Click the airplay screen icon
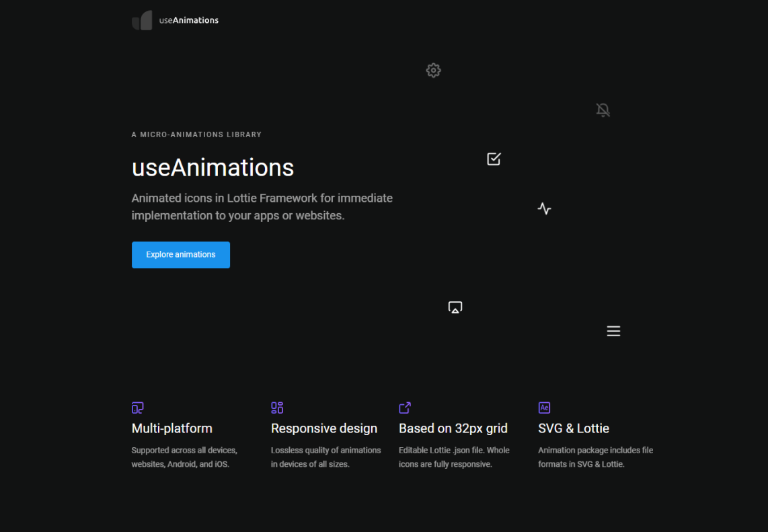768x532 pixels. (x=455, y=307)
